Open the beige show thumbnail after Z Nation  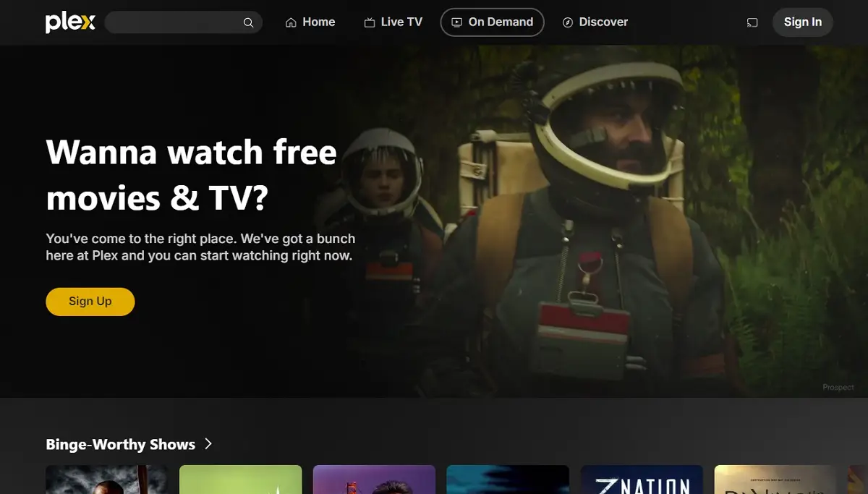point(775,480)
